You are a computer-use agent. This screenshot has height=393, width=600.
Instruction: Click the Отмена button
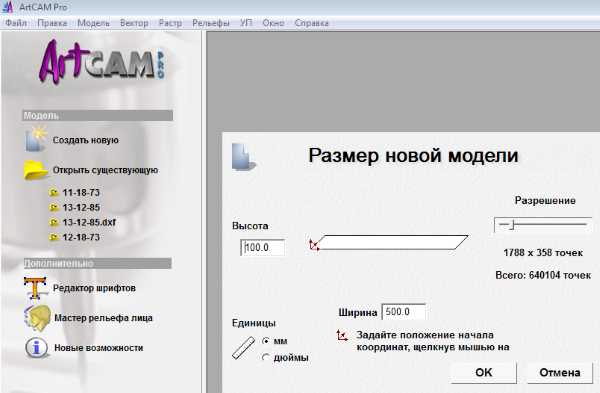(560, 372)
